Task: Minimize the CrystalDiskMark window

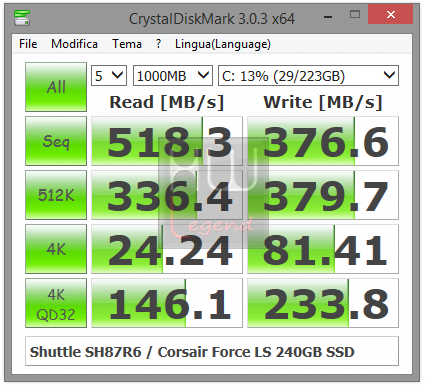Action: pyautogui.click(x=328, y=15)
